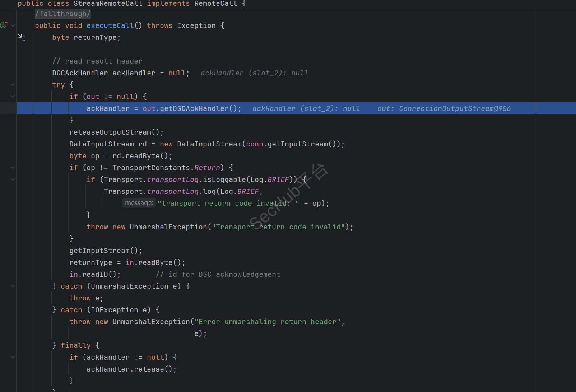The image size is (576, 392).
Task: Fold the catch (UnmarshalException e) block
Action: pos(13,286)
